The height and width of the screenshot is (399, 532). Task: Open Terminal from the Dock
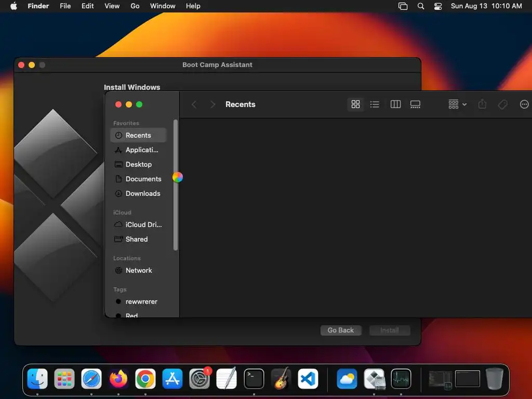(x=254, y=378)
